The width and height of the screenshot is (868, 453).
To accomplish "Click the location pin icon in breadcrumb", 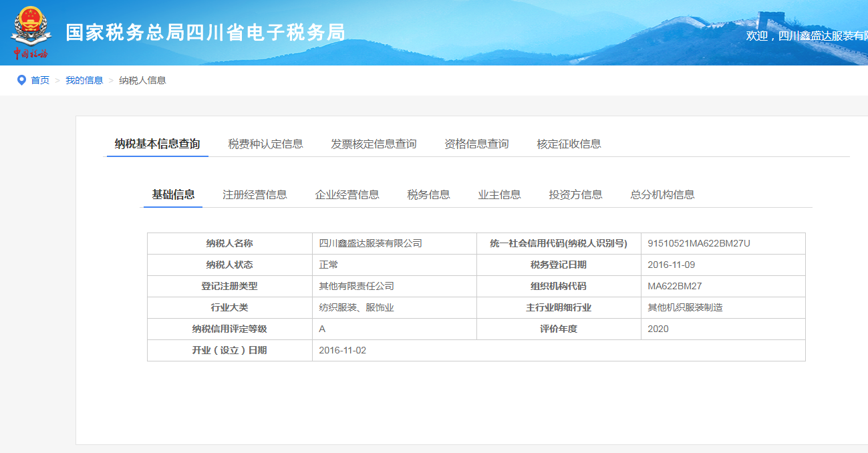I will (x=21, y=80).
